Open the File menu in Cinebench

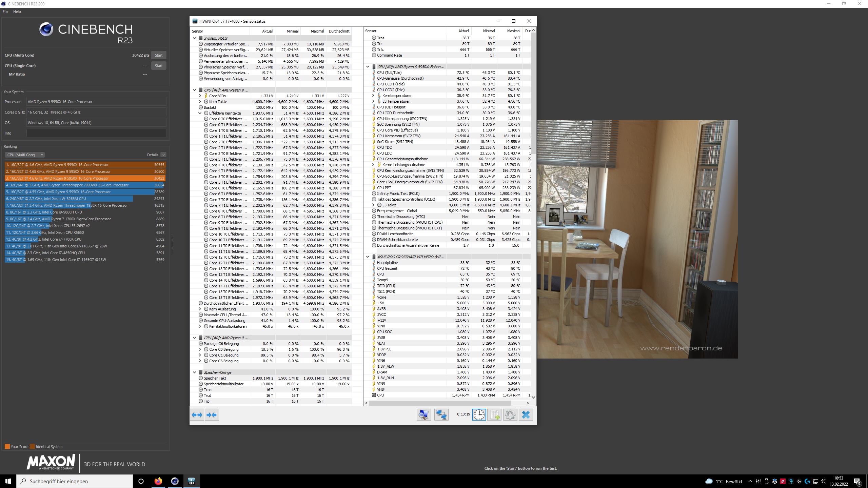tap(5, 12)
